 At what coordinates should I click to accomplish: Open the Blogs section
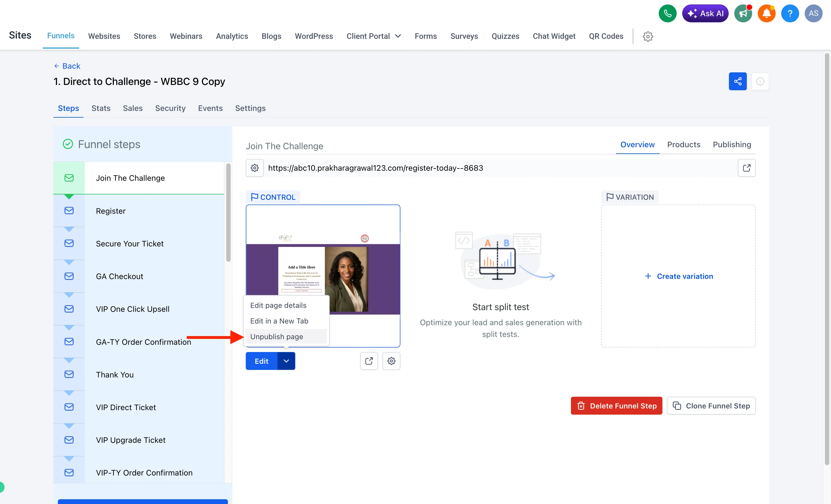point(272,36)
